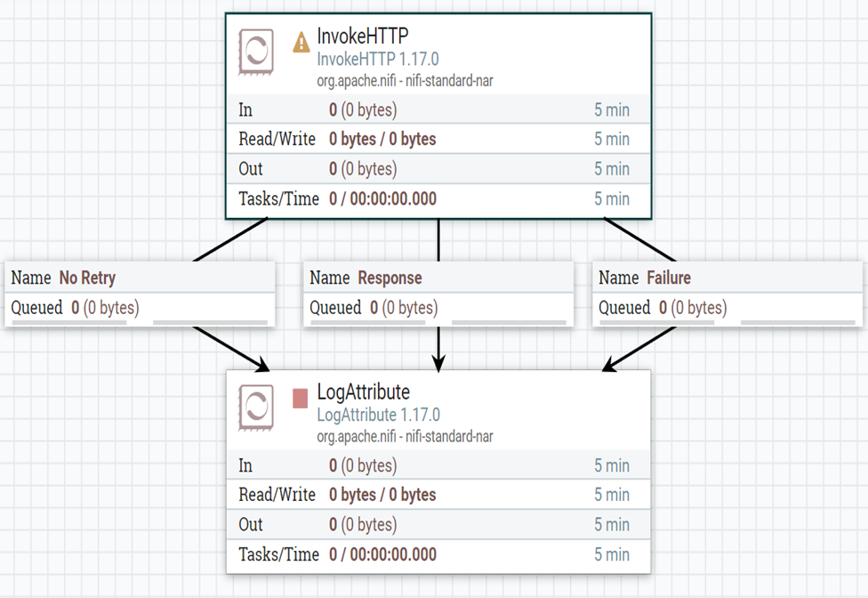Click the Read/Write row of LogAttribute
The image size is (868, 598).
coord(438,495)
